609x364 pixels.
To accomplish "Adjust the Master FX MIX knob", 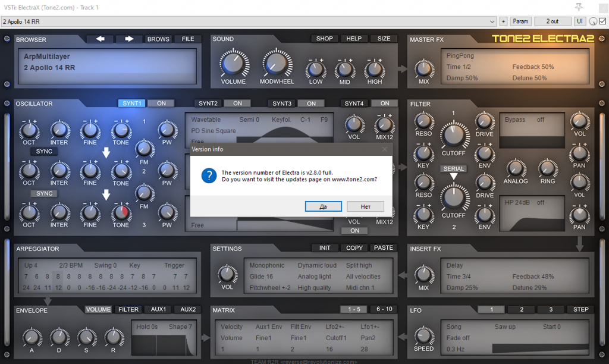I will click(424, 69).
